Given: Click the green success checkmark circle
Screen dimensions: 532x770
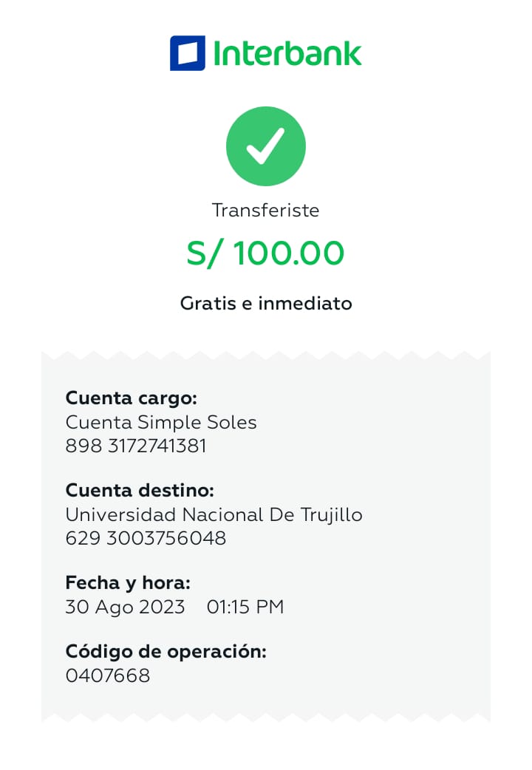Looking at the screenshot, I should pos(266,146).
